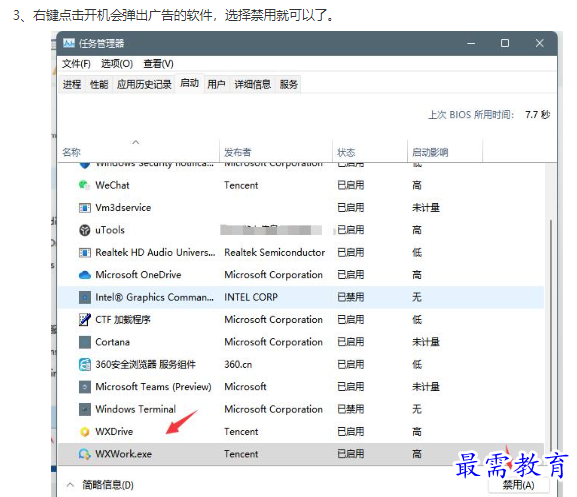Click the sort arrow above 名称
This screenshot has width=577, height=497.
click(136, 142)
